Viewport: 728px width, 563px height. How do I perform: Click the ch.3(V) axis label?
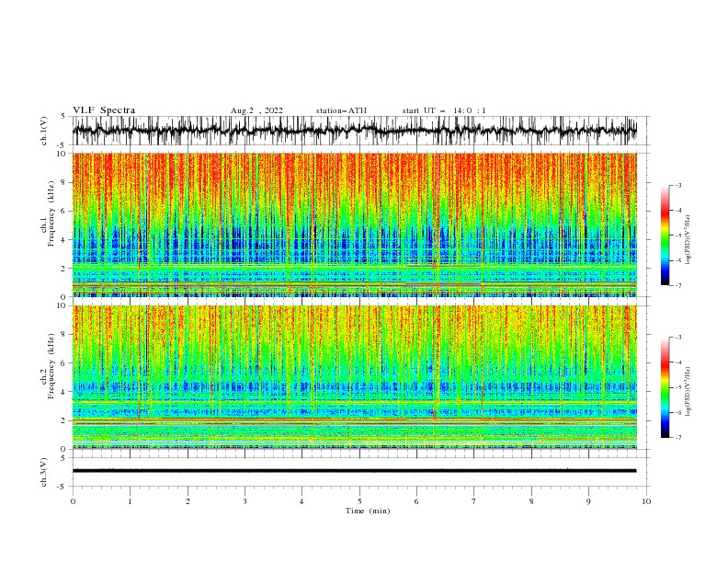pyautogui.click(x=44, y=472)
